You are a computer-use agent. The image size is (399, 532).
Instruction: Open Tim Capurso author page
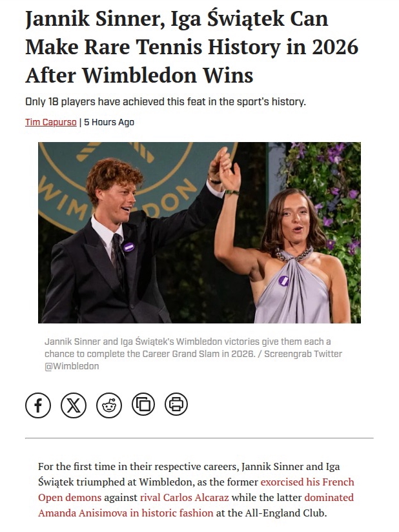pyautogui.click(x=51, y=122)
